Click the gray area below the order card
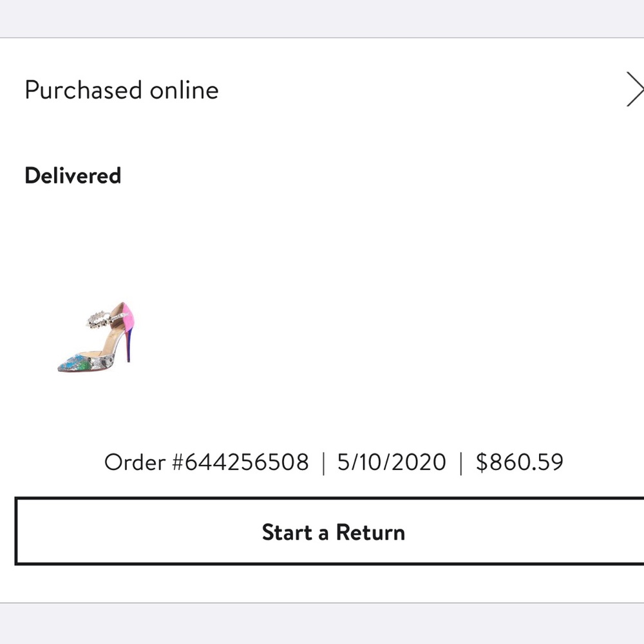The height and width of the screenshot is (644, 644). [x=322, y=624]
